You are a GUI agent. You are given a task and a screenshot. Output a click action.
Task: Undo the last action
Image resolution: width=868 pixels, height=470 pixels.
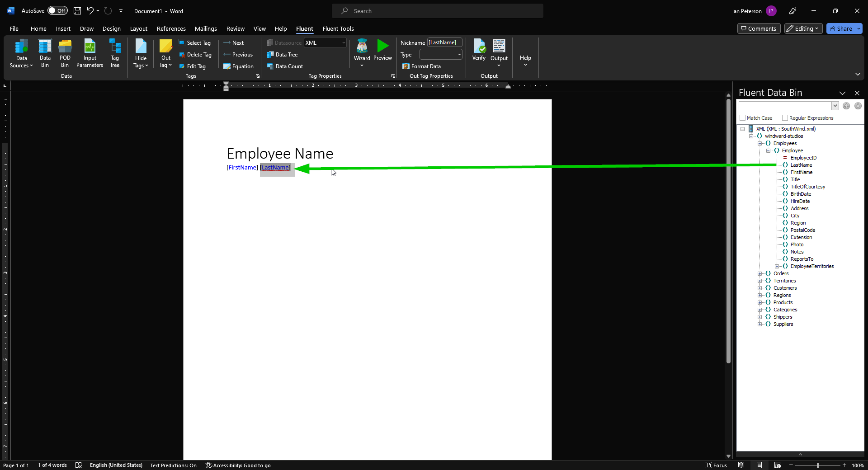[90, 11]
